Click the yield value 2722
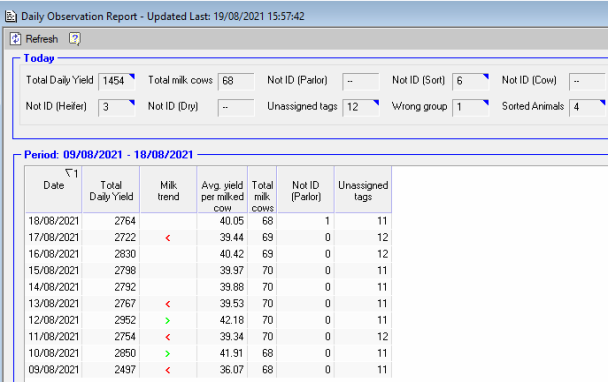This screenshot has height=382, width=608. 125,237
